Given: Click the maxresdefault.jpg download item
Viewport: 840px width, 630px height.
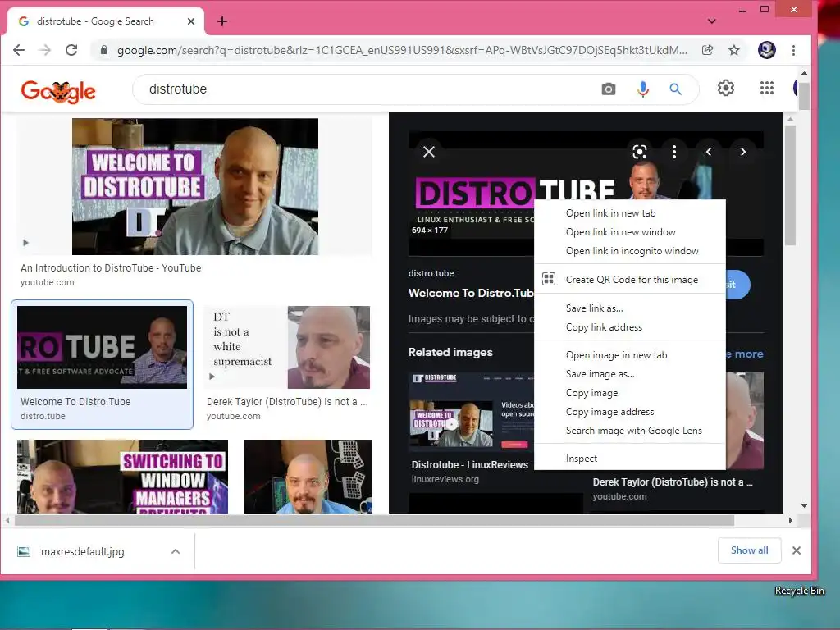Looking at the screenshot, I should [82, 551].
